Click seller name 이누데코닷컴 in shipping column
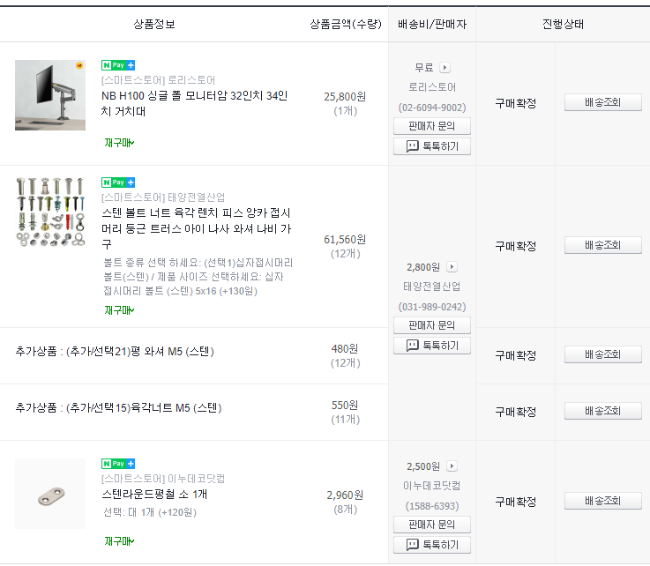The height and width of the screenshot is (566, 650). pos(432,486)
